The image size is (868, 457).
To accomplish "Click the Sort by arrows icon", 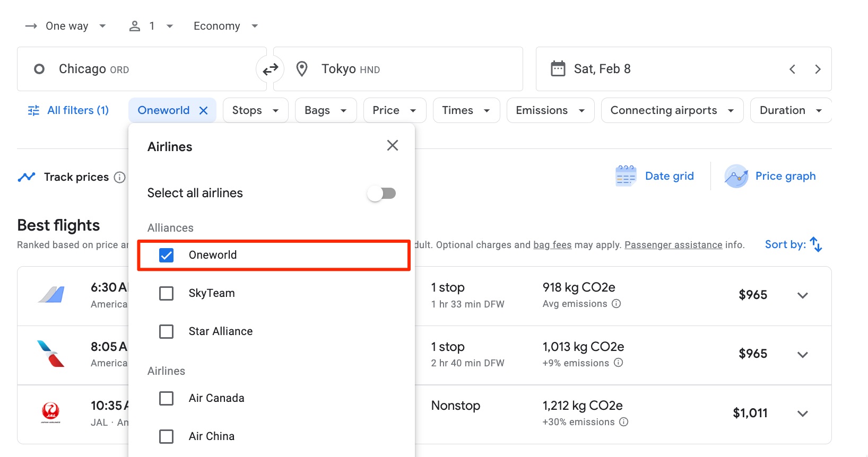I will (816, 244).
